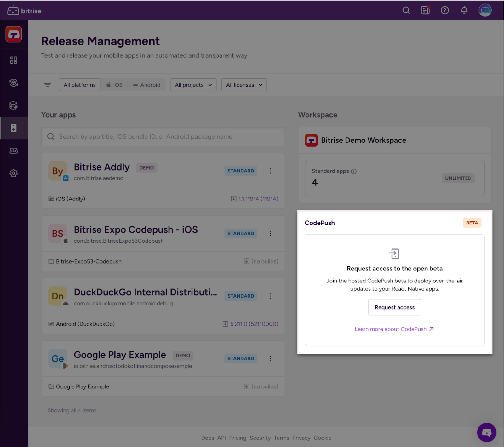
Task: Select the All platforms filter
Action: [x=80, y=85]
